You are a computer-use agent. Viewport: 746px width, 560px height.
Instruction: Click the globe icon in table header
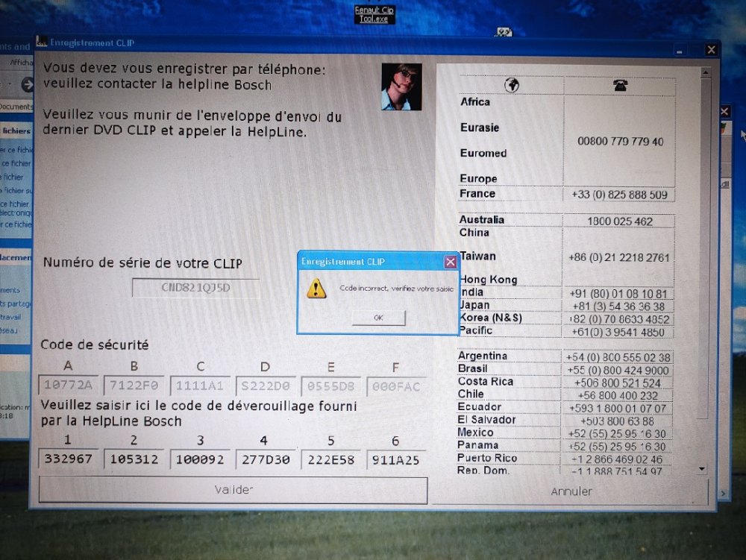(x=512, y=85)
